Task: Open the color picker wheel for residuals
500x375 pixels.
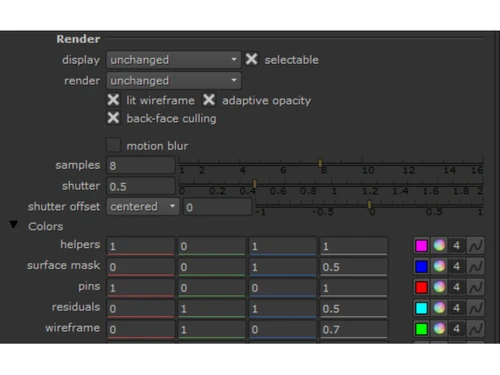Action: point(439,308)
